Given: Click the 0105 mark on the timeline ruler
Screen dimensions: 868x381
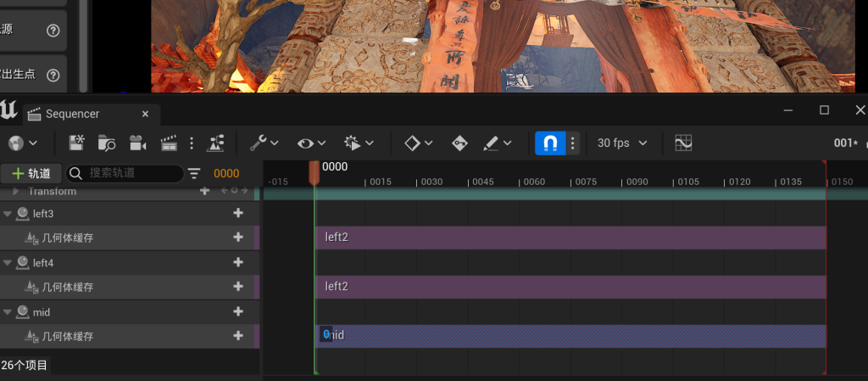Looking at the screenshot, I should (688, 182).
